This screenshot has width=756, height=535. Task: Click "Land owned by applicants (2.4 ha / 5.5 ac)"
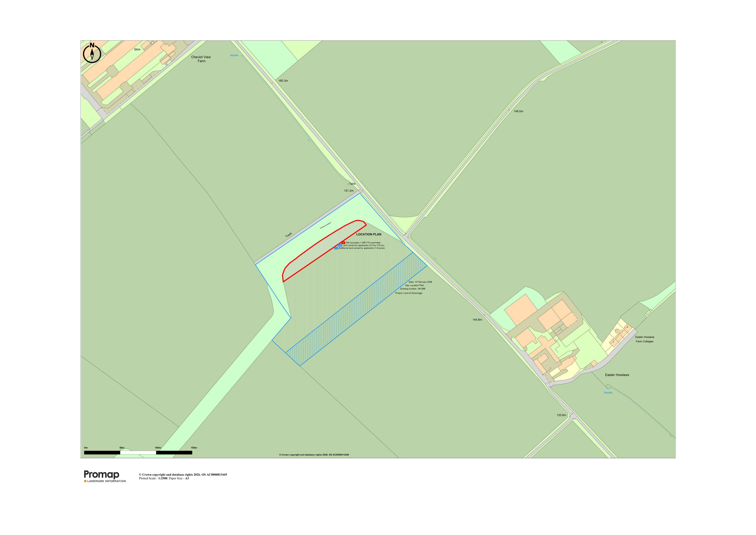pos(364,245)
